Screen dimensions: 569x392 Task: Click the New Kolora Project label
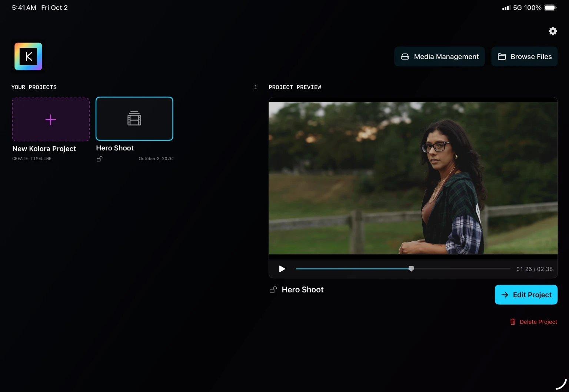tap(44, 149)
